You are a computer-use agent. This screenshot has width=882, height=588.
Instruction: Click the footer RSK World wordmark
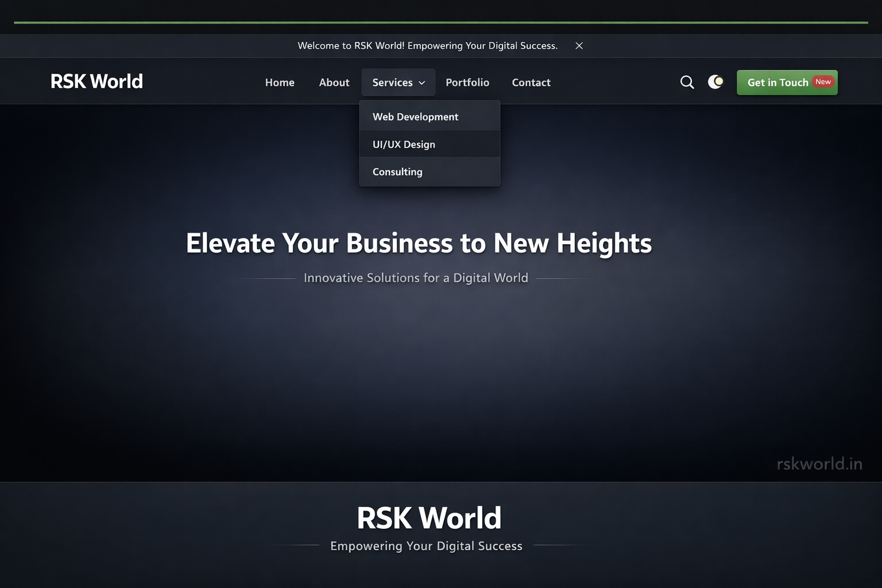(429, 517)
